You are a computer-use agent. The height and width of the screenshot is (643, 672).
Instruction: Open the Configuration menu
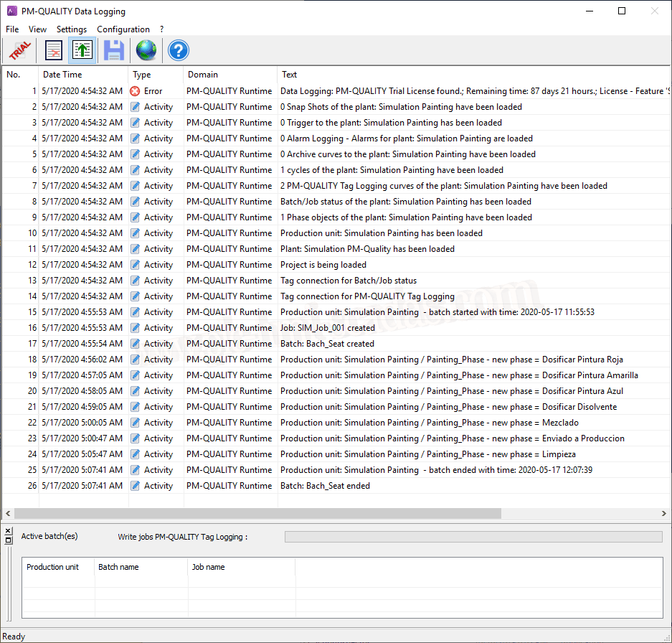123,29
